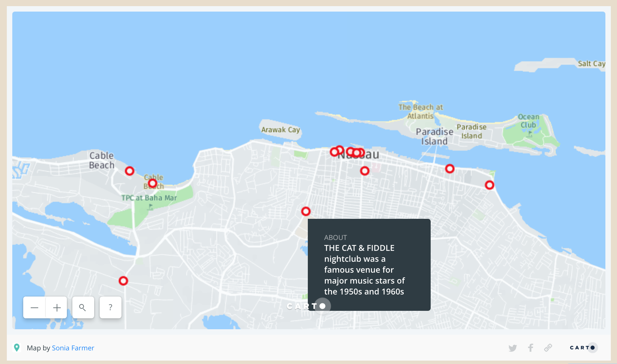617x364 pixels.
Task: Click the marker directly south of Nassau label
Action: pyautogui.click(x=364, y=171)
